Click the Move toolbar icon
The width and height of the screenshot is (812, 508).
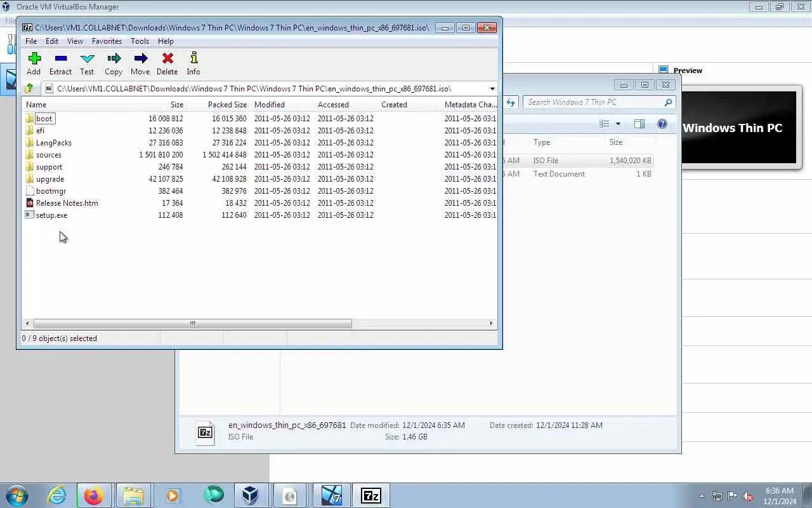click(x=140, y=63)
